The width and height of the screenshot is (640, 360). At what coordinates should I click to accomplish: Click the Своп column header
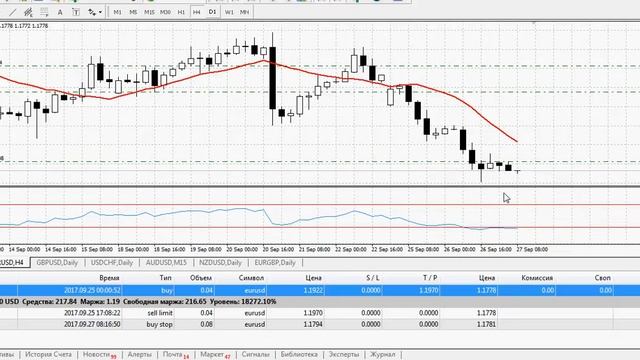tap(602, 278)
